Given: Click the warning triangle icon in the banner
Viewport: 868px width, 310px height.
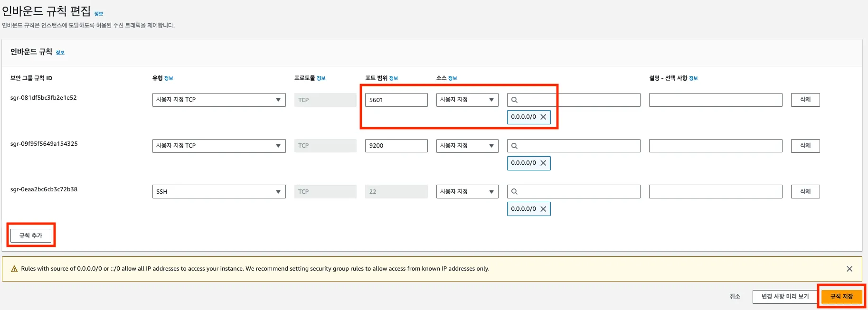Looking at the screenshot, I should click(14, 269).
